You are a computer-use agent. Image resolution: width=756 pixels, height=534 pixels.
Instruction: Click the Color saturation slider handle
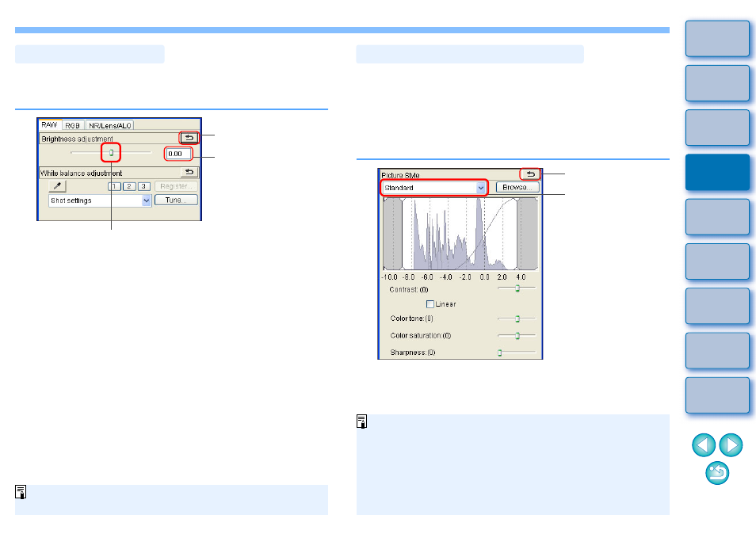click(x=517, y=335)
